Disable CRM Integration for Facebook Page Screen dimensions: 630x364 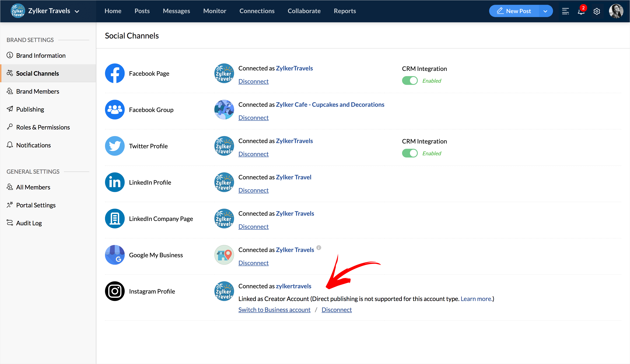click(410, 81)
